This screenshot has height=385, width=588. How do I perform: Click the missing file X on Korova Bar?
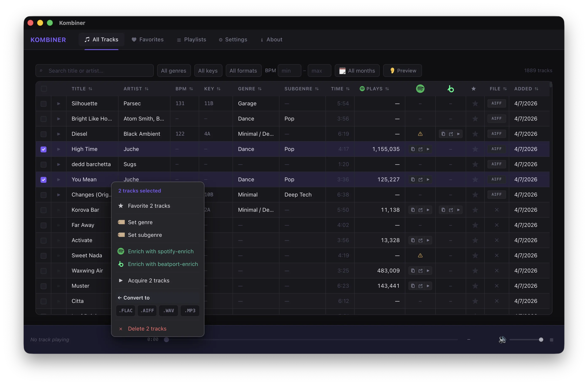[496, 210]
